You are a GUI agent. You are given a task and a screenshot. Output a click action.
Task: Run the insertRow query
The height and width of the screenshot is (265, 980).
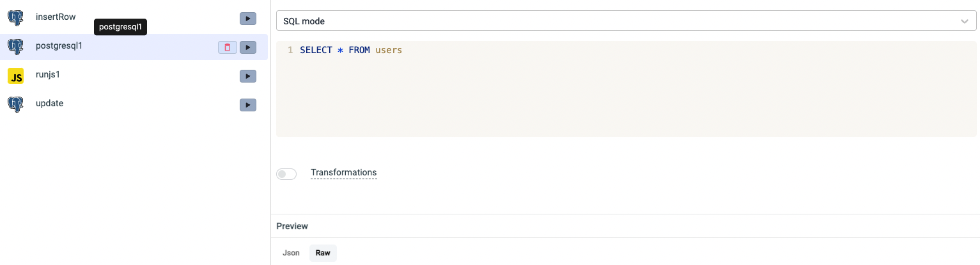[248, 19]
